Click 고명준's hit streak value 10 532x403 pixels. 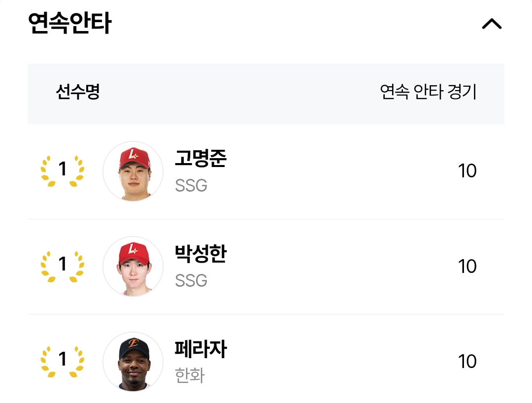coord(467,171)
